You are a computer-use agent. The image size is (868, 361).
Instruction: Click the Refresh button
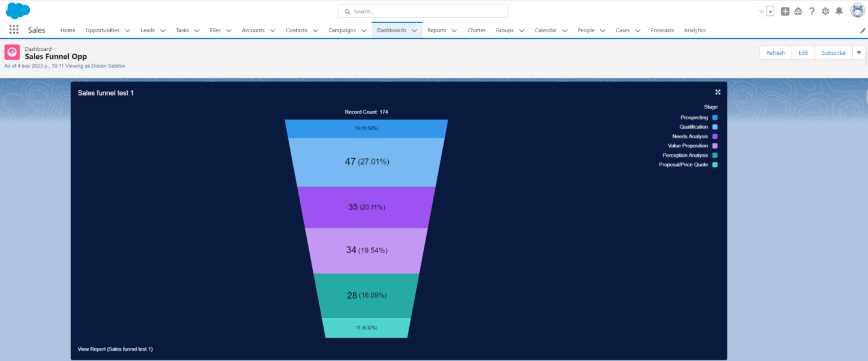(x=775, y=52)
